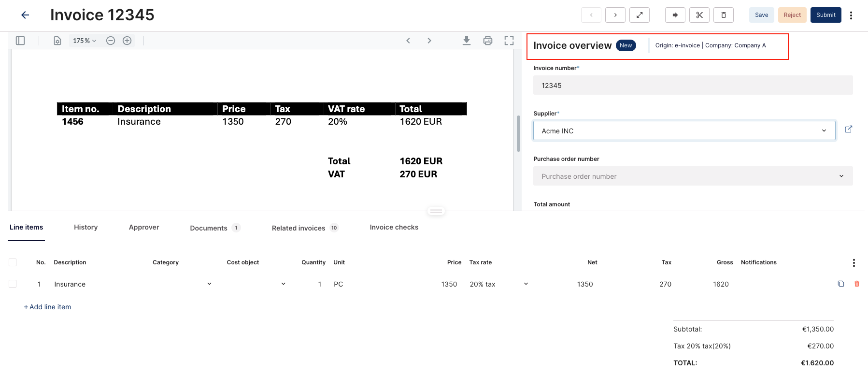The image size is (868, 375).
Task: Click the back arrow beside Invoice 12345
Action: (25, 15)
